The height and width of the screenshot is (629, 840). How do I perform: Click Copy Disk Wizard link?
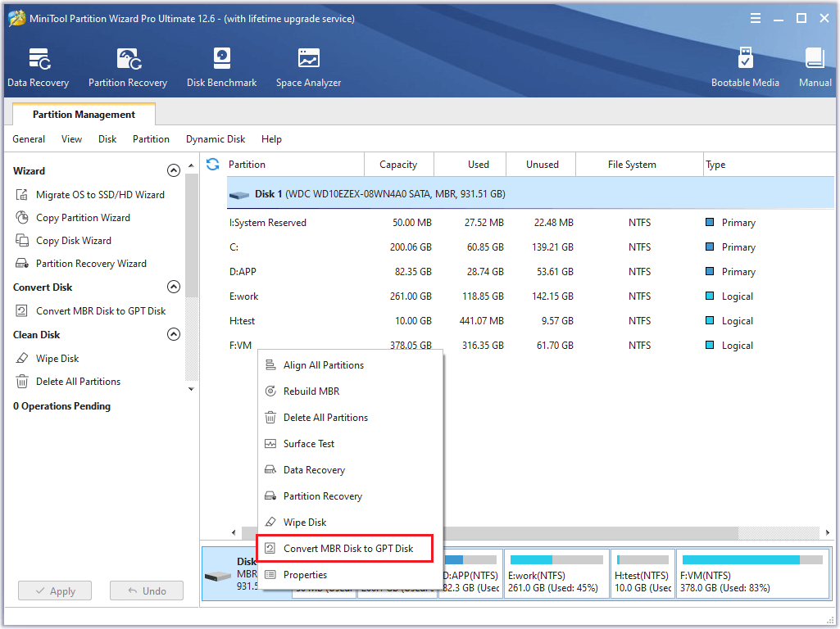[74, 240]
